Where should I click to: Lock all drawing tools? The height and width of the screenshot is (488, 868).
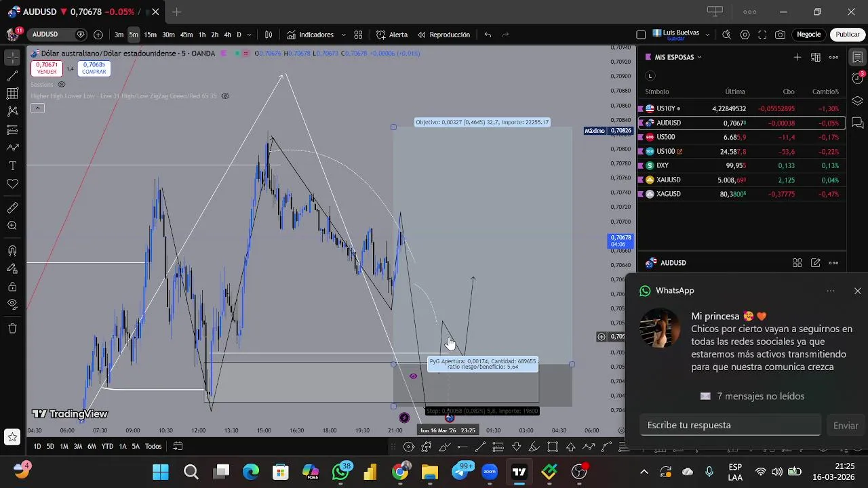(12, 287)
